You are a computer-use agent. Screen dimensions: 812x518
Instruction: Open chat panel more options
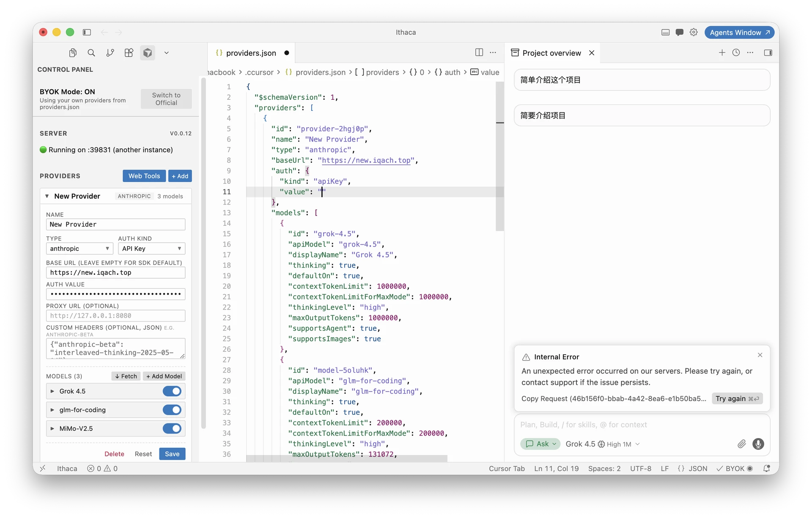750,52
